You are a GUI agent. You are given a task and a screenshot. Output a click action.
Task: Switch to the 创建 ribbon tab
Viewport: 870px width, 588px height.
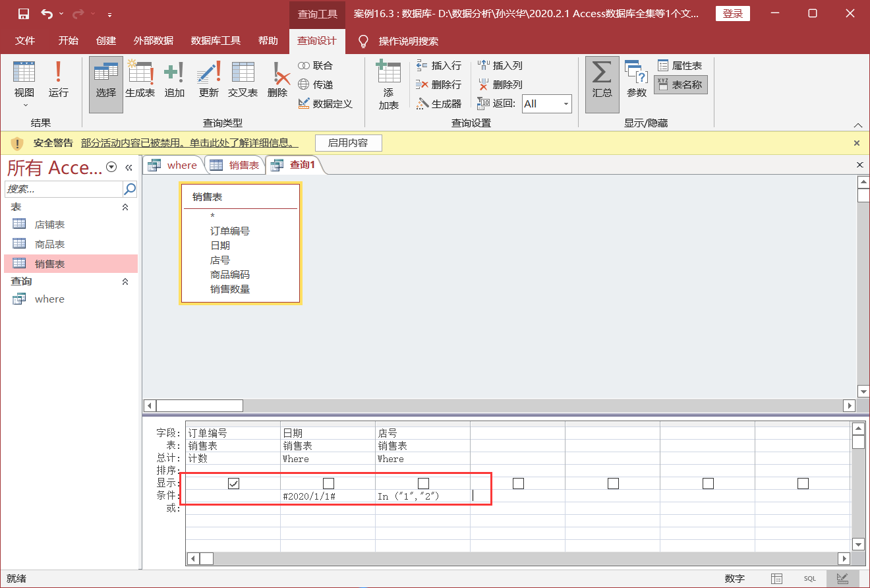pos(105,41)
